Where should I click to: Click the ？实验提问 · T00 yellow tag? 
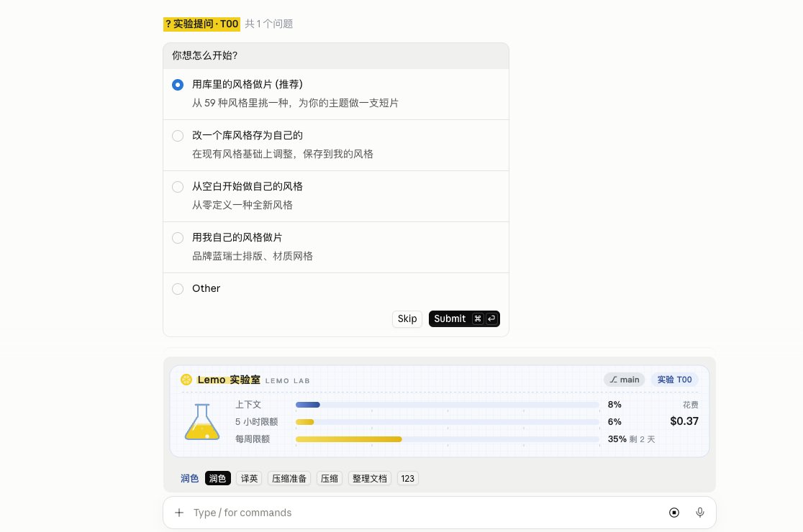201,24
